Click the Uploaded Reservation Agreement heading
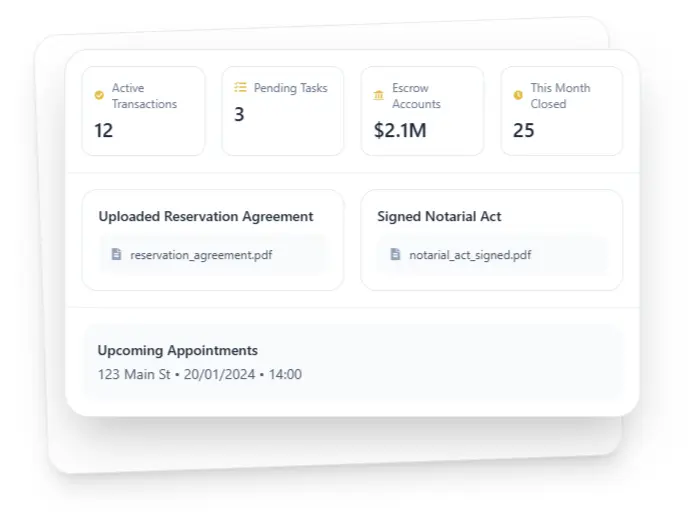696x524 pixels. click(206, 217)
